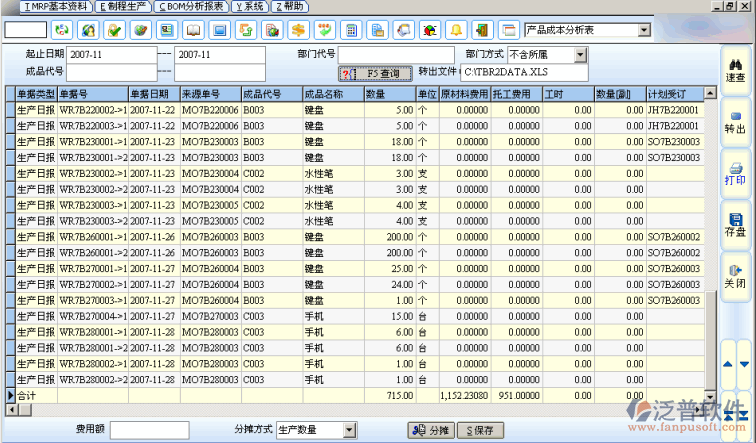
Task: Click the 费用额 input field
Action: [x=149, y=429]
